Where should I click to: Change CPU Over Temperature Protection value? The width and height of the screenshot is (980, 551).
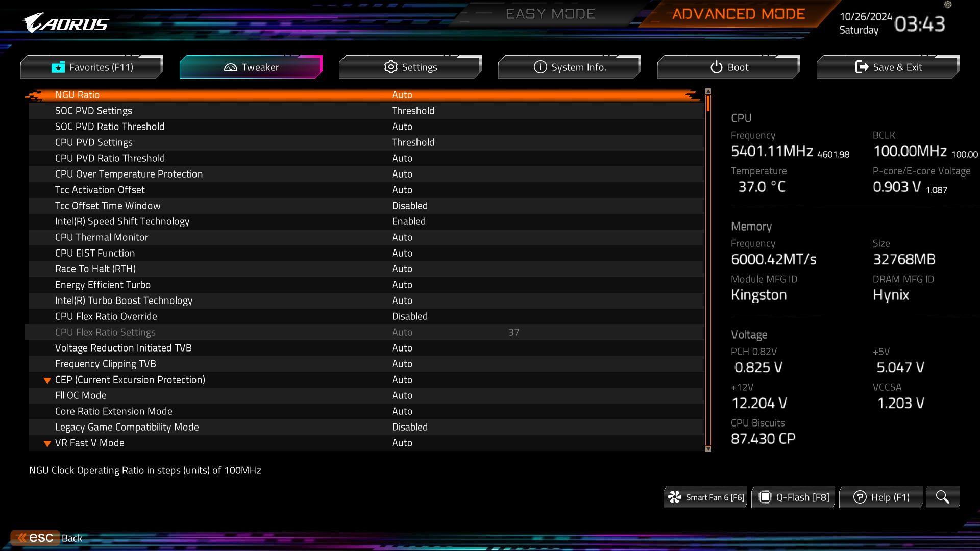402,174
